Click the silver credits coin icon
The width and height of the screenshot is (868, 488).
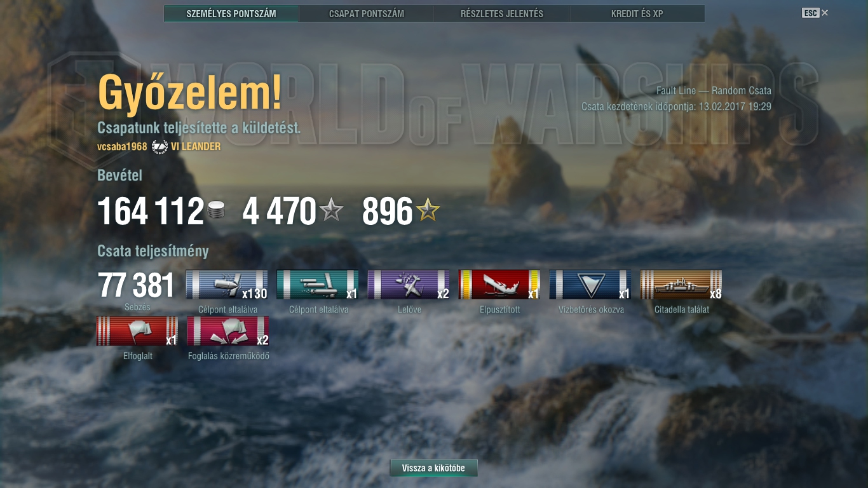[x=216, y=211]
